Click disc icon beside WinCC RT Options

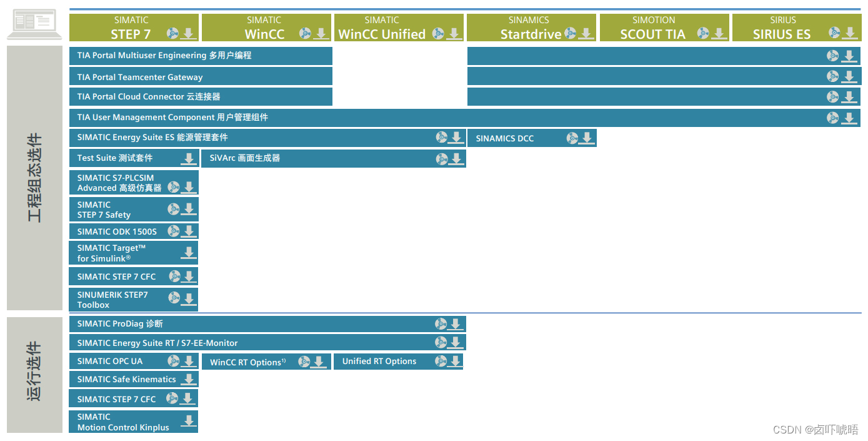[304, 362]
